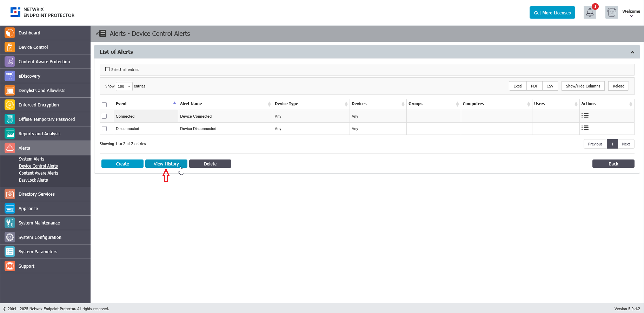Export the list to Excel
The image size is (644, 313).
(518, 86)
